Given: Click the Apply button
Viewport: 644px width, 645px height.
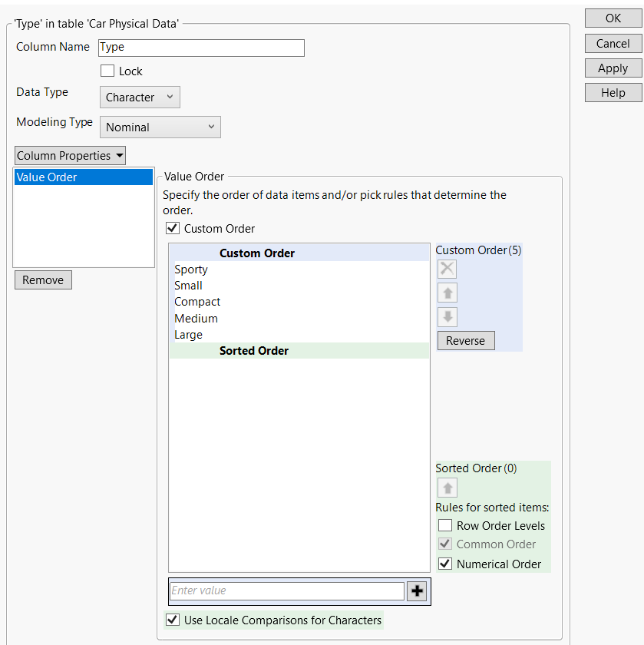Looking at the screenshot, I should coord(613,68).
